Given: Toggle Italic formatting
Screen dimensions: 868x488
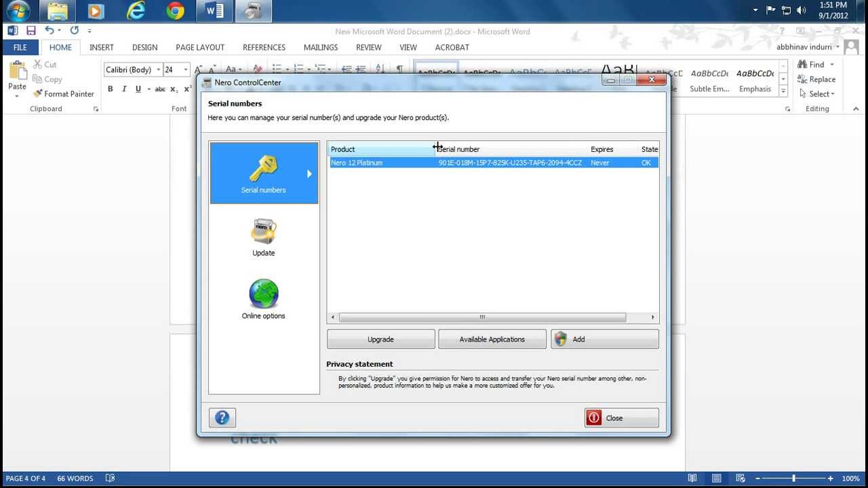Looking at the screenshot, I should tap(124, 89).
